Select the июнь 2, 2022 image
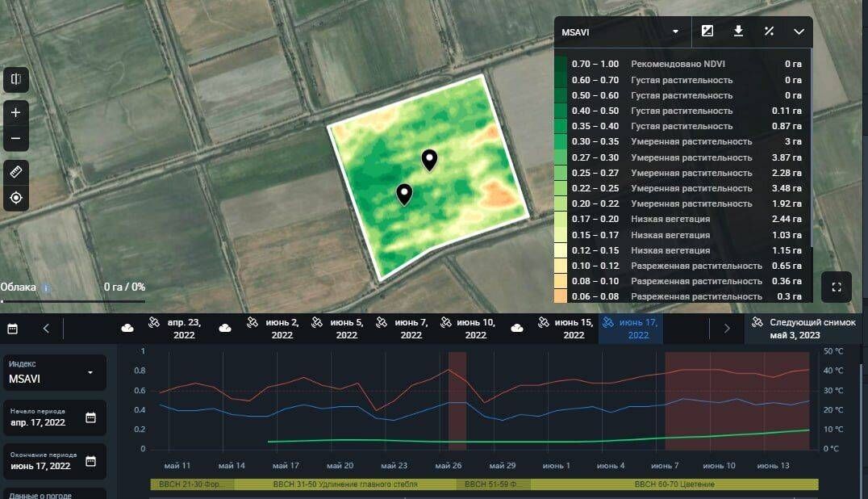Screen dimensions: 868x499 coord(274,329)
